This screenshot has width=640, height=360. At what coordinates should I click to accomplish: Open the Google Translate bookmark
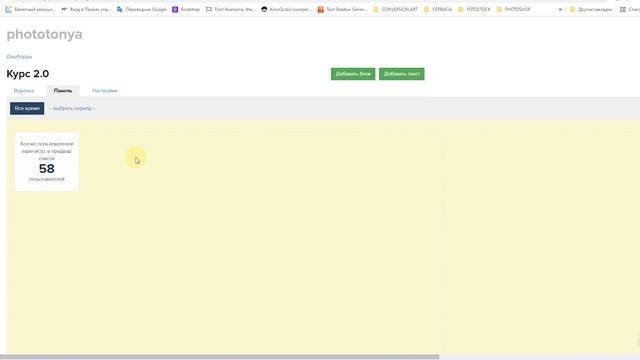coord(142,9)
